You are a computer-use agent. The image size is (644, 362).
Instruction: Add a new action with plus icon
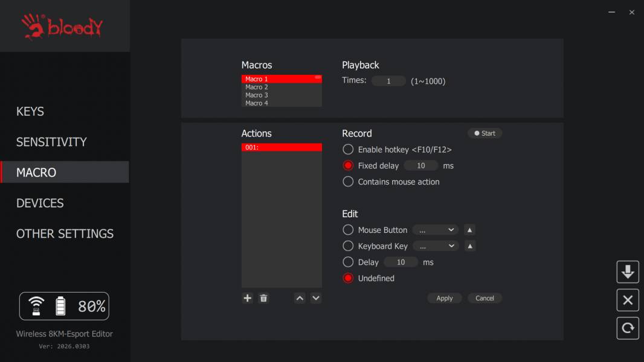coord(247,298)
